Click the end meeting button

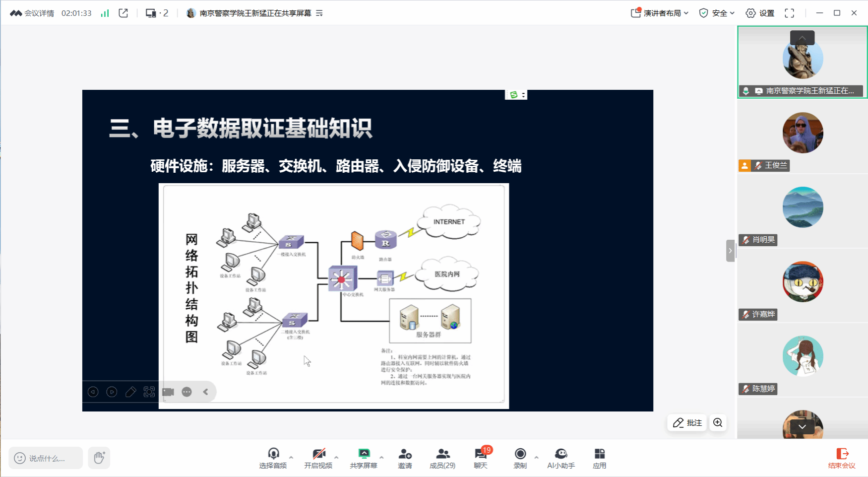pos(841,458)
